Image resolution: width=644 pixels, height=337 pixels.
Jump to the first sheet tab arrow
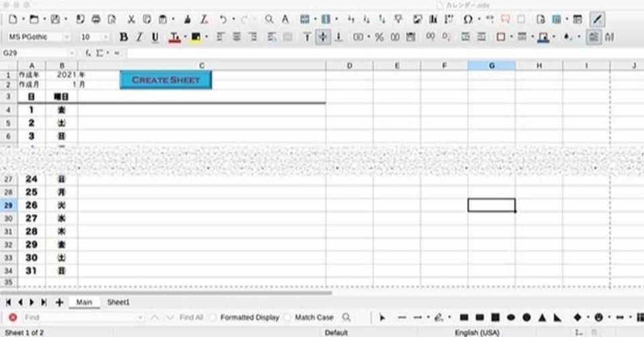point(8,302)
